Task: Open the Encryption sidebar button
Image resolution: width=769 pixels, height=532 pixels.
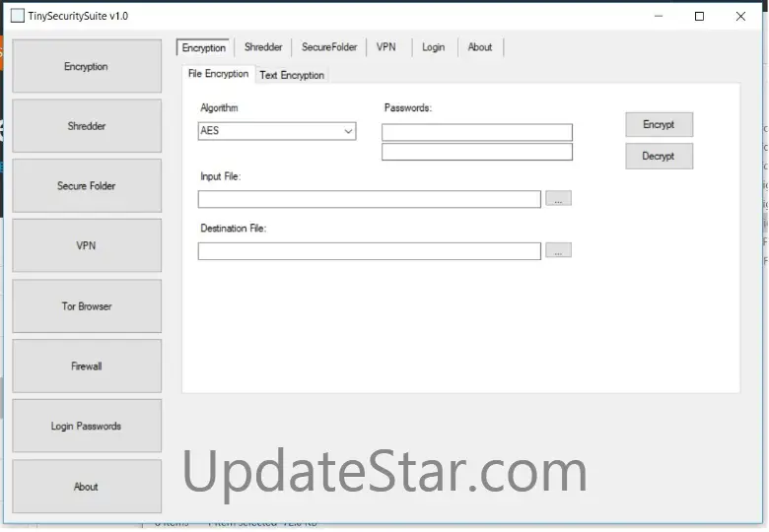Action: point(87,66)
